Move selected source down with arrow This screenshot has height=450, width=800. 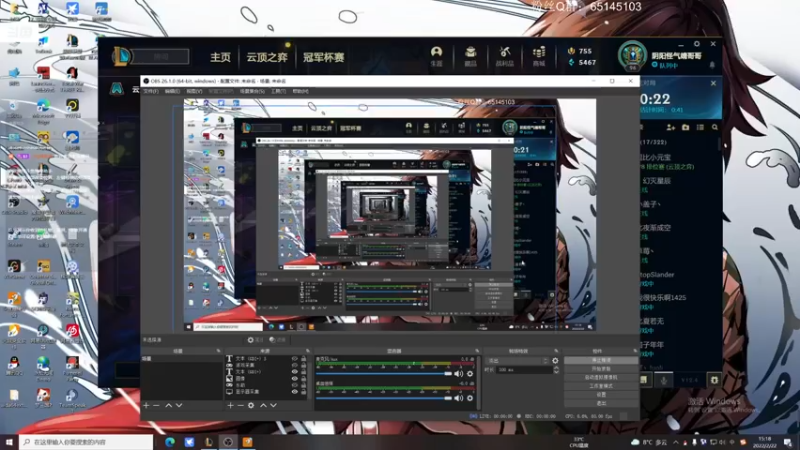273,405
